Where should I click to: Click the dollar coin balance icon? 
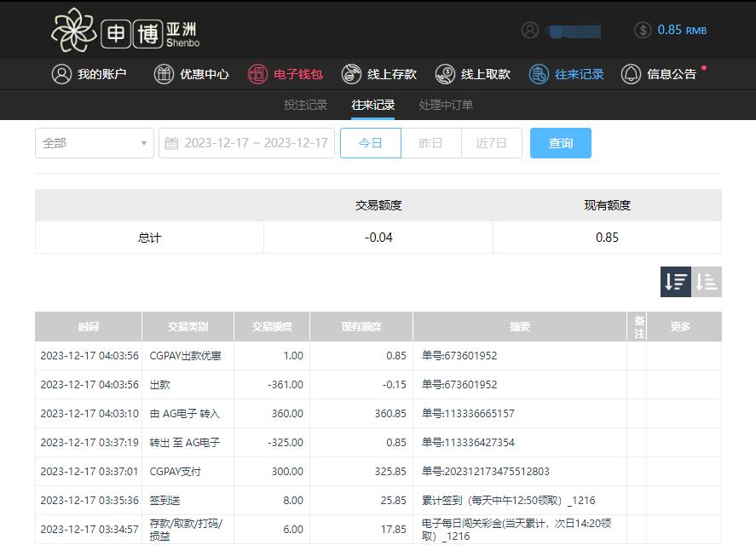643,31
